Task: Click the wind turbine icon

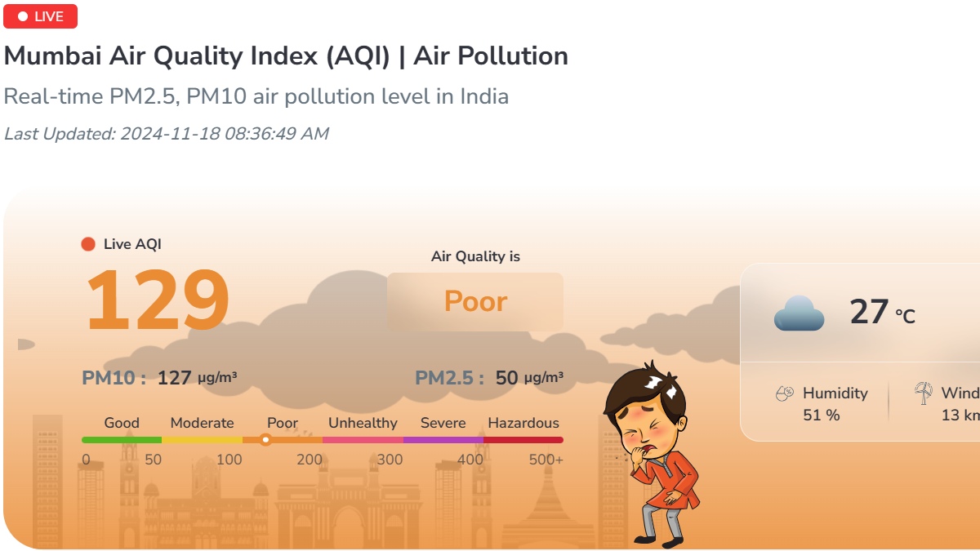Action: [x=923, y=393]
